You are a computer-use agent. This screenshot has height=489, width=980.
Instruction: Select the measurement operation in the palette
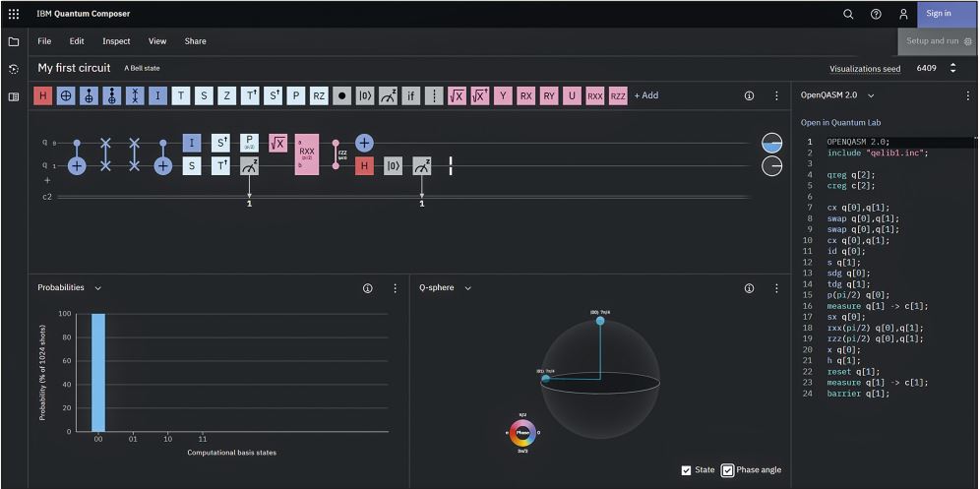point(388,95)
